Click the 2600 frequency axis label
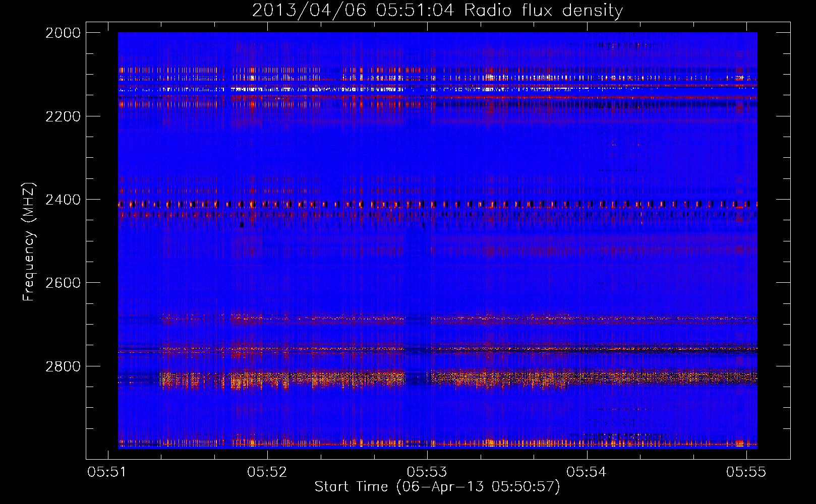The height and width of the screenshot is (504, 816). 63,283
